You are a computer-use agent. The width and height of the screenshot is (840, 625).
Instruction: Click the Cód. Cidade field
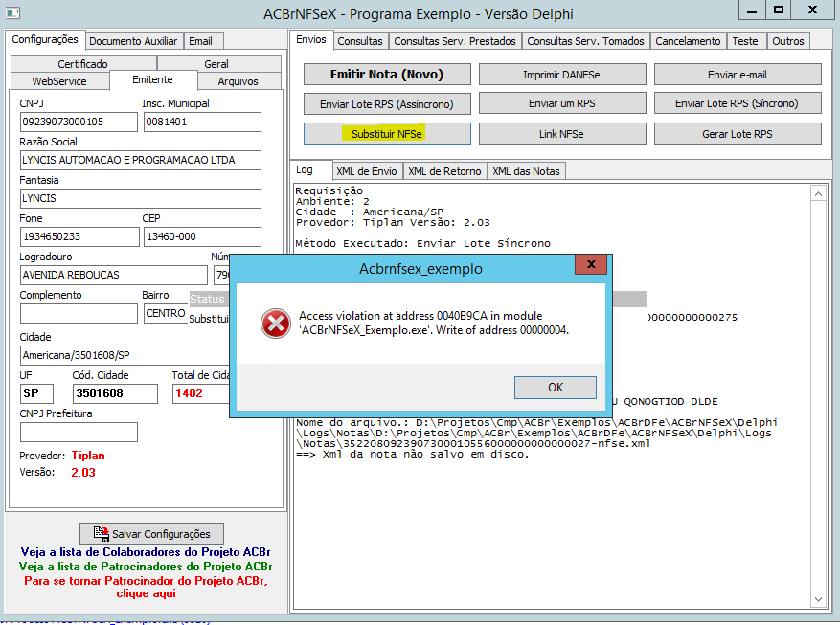tap(115, 393)
